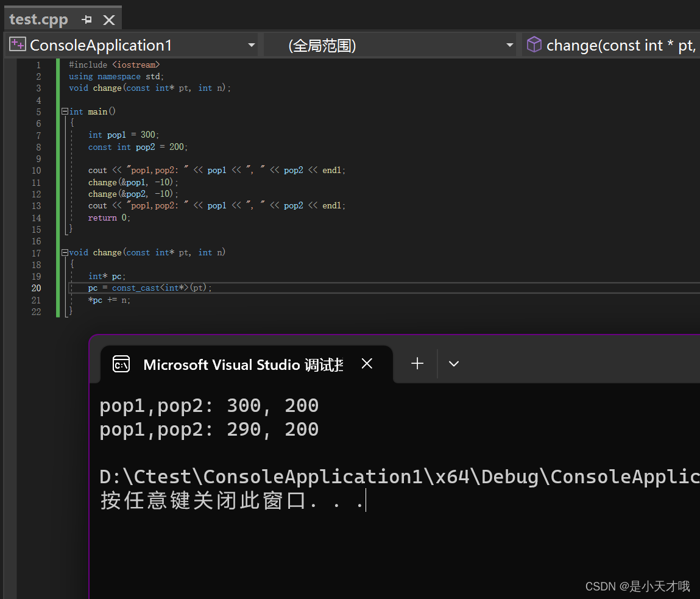Place cursor at the blinking terminal prompt
This screenshot has width=700, height=599.
click(365, 500)
